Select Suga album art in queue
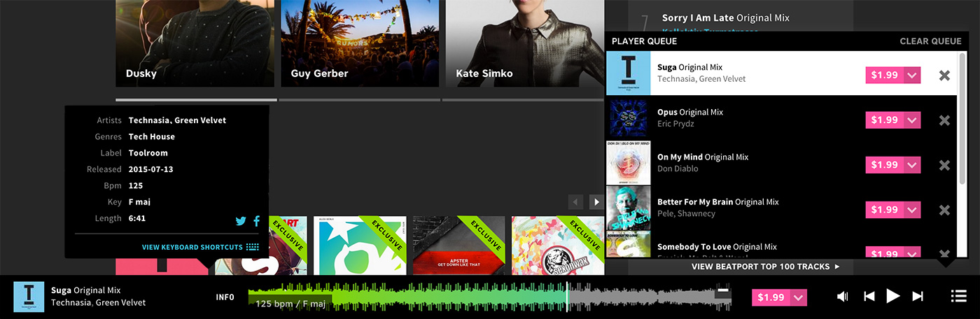 tap(628, 73)
